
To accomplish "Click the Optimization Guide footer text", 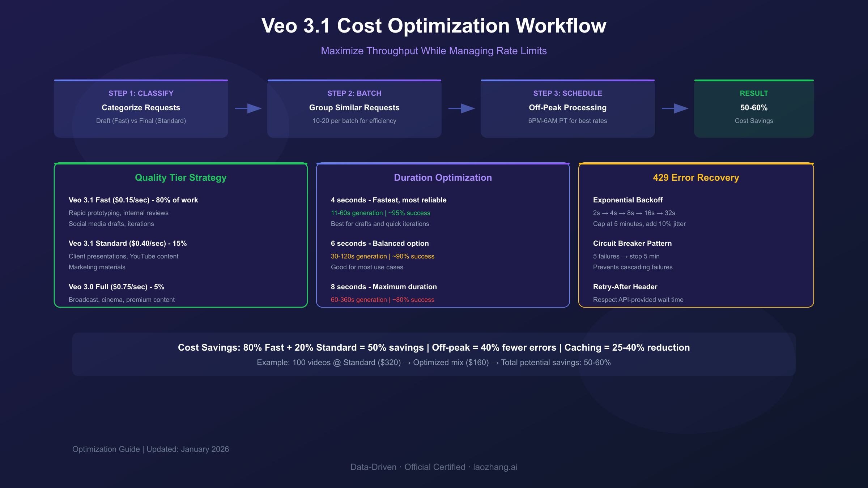I will [x=150, y=449].
